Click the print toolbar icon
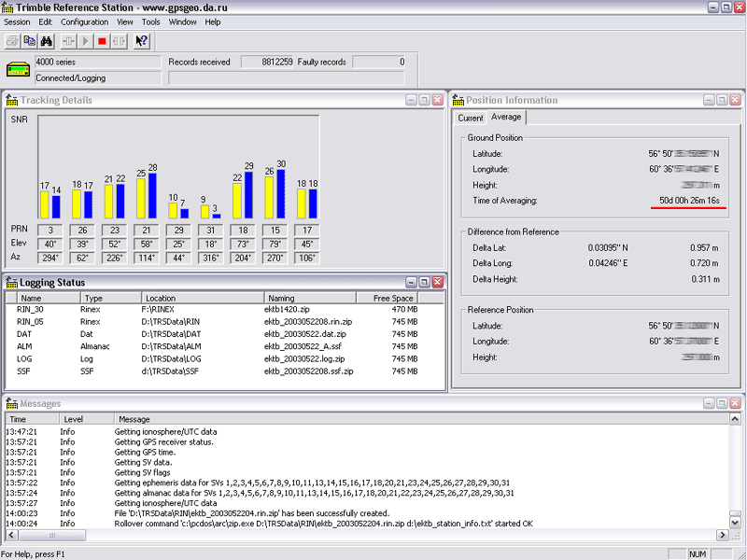The width and height of the screenshot is (747, 560). pyautogui.click(x=13, y=41)
